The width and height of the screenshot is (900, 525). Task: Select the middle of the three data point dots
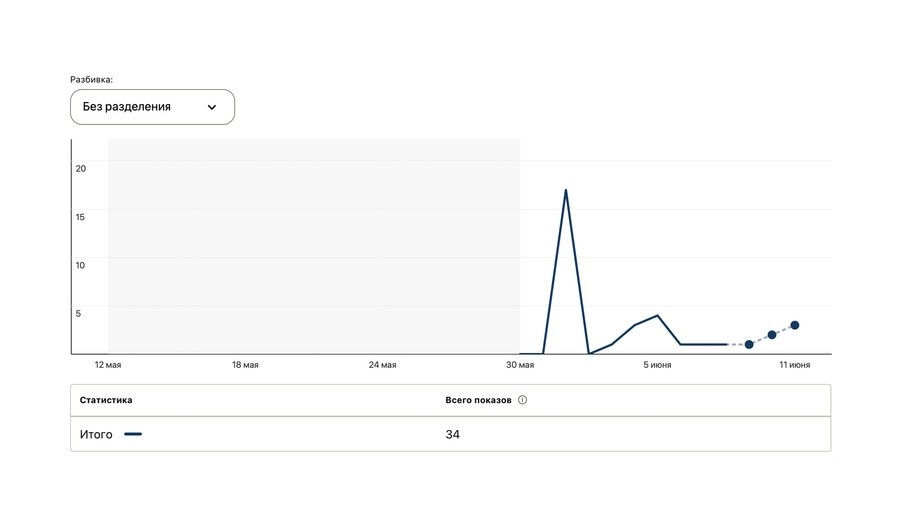coord(772,335)
